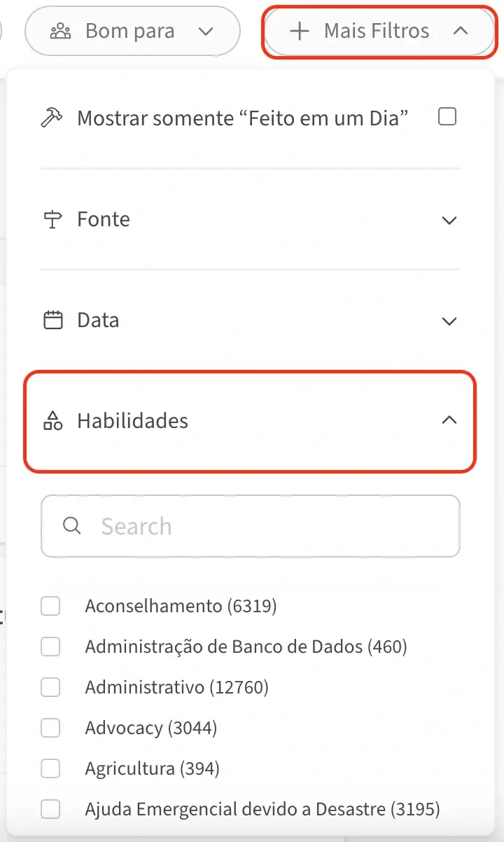Expand the Data filter chevron
The image size is (504, 842).
(x=449, y=322)
